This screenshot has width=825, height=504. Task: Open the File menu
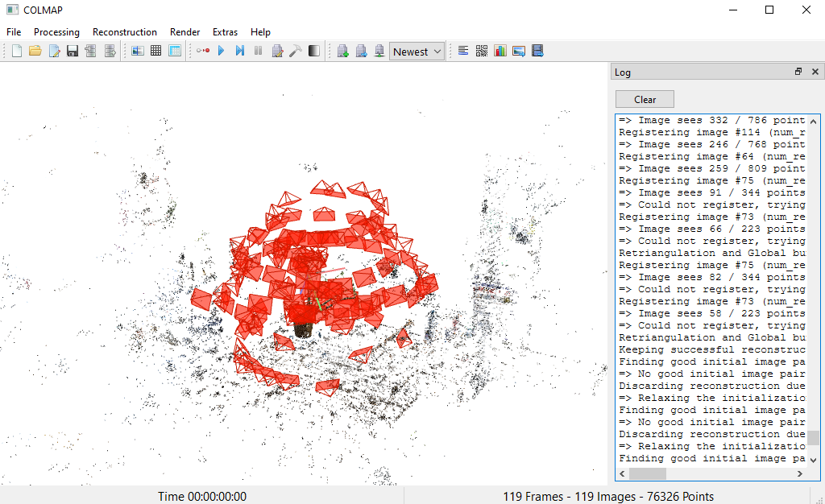(13, 32)
